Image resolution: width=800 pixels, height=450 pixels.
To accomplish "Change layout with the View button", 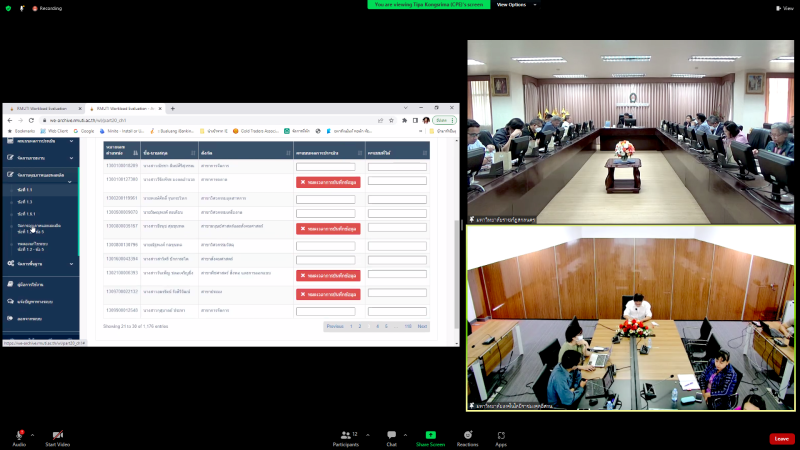I will click(785, 7).
